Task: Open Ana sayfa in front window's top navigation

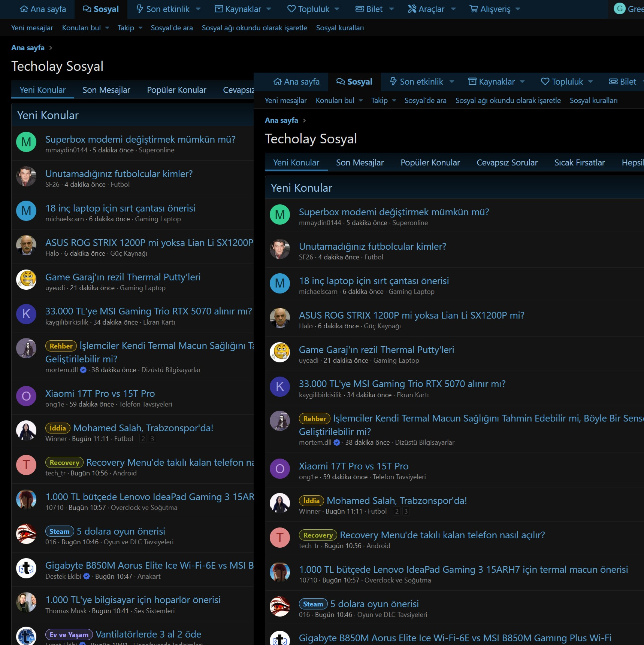Action: [296, 82]
